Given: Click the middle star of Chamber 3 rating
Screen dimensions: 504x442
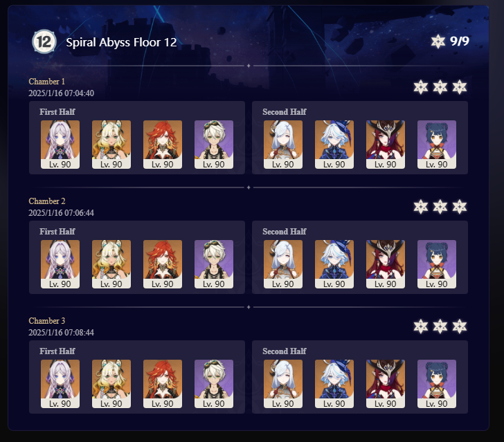Looking at the screenshot, I should click(x=440, y=326).
